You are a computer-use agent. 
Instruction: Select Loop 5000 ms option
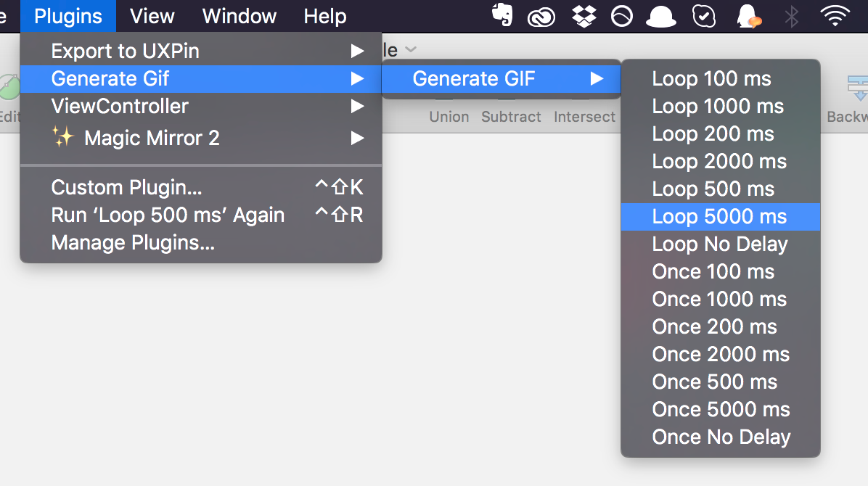[x=720, y=216]
